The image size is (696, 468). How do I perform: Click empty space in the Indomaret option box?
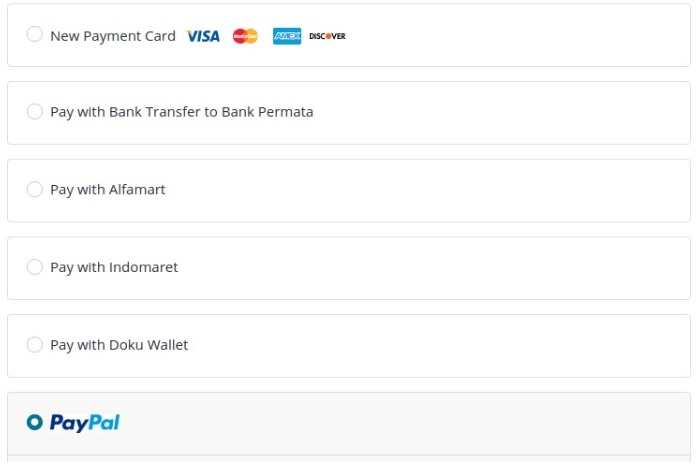[450, 268]
